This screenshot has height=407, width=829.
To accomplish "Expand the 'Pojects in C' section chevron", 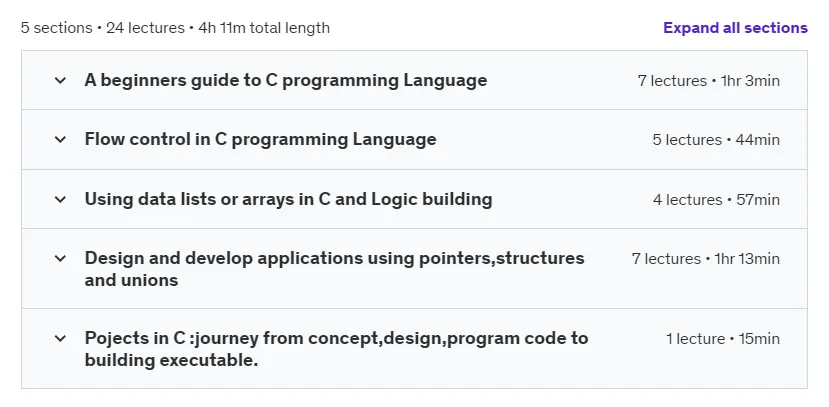I will point(61,338).
